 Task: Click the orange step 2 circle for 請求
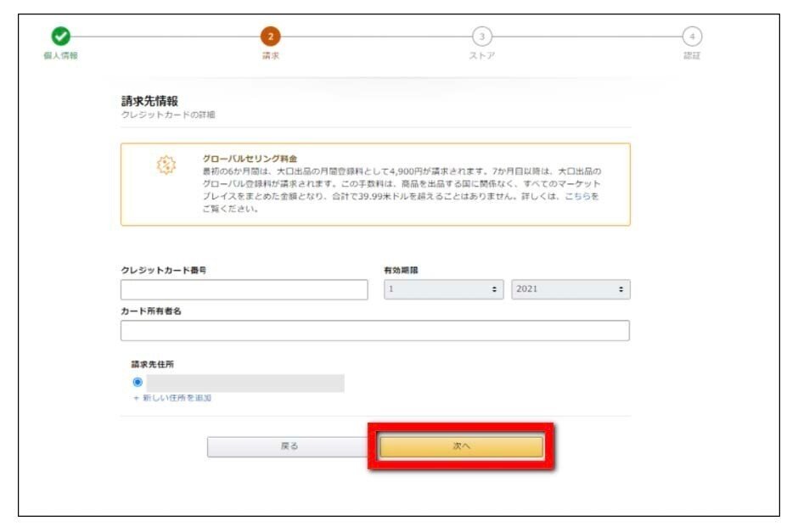(271, 36)
